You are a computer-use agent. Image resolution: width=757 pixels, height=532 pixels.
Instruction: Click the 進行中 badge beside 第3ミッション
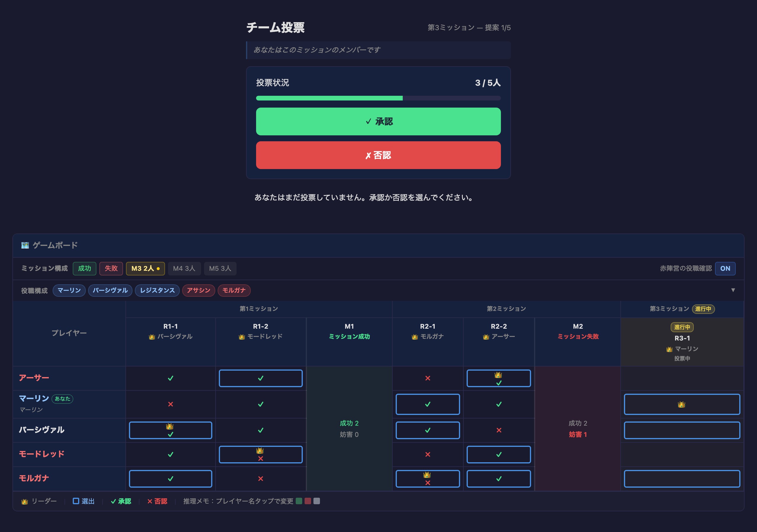pos(703,309)
